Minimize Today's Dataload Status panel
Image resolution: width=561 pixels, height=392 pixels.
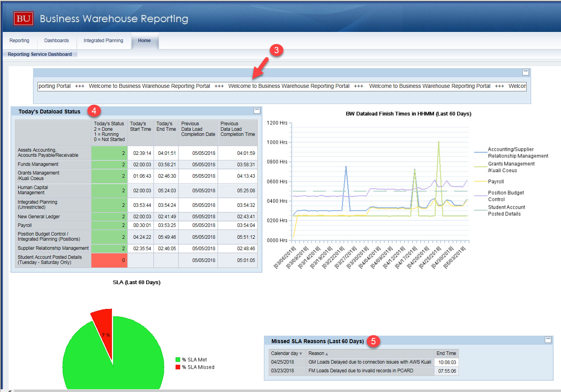click(257, 110)
